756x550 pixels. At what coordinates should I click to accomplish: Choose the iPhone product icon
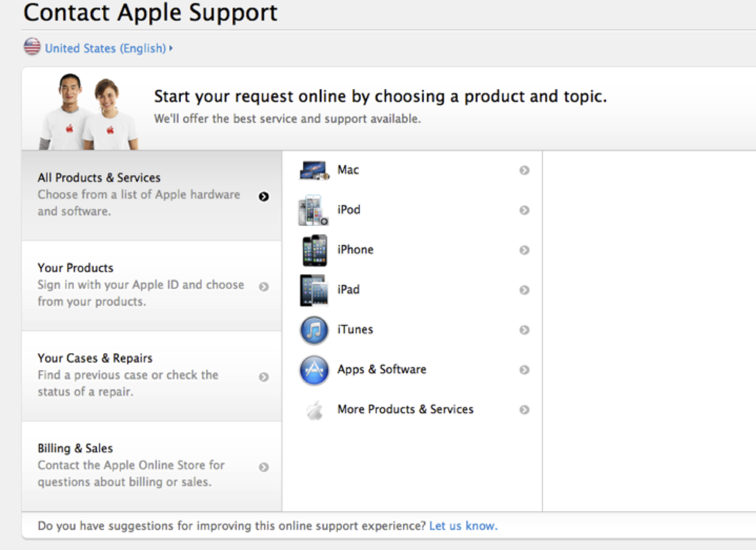314,250
